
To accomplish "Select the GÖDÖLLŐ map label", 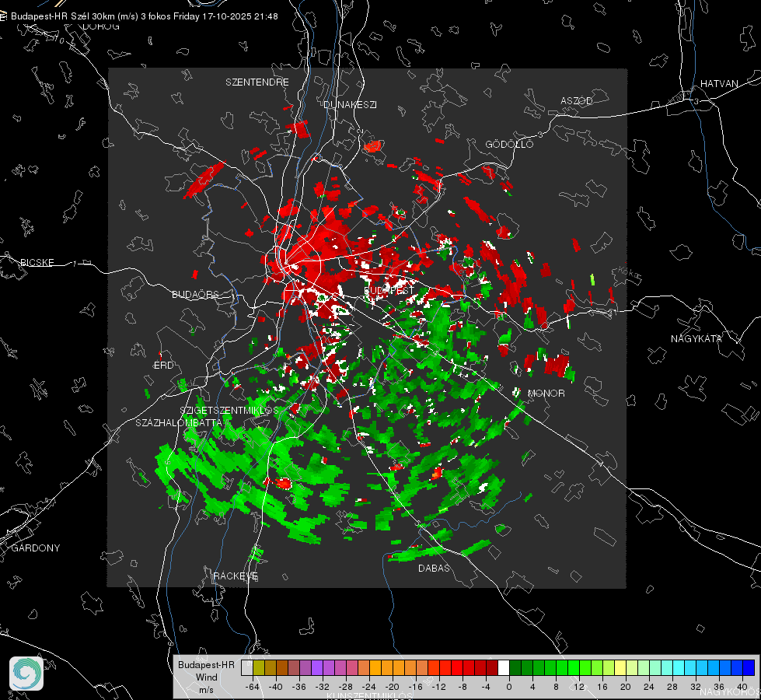I will tap(509, 144).
